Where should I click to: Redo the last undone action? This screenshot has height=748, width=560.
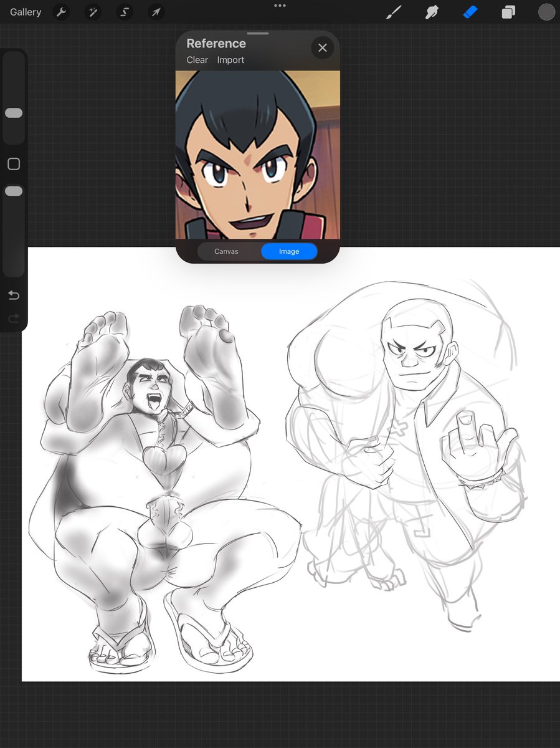point(14,319)
